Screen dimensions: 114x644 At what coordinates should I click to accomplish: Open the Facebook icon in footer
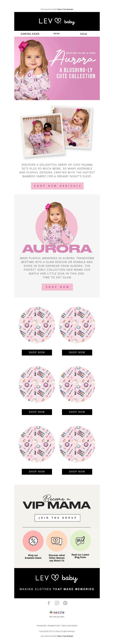click(49, 603)
